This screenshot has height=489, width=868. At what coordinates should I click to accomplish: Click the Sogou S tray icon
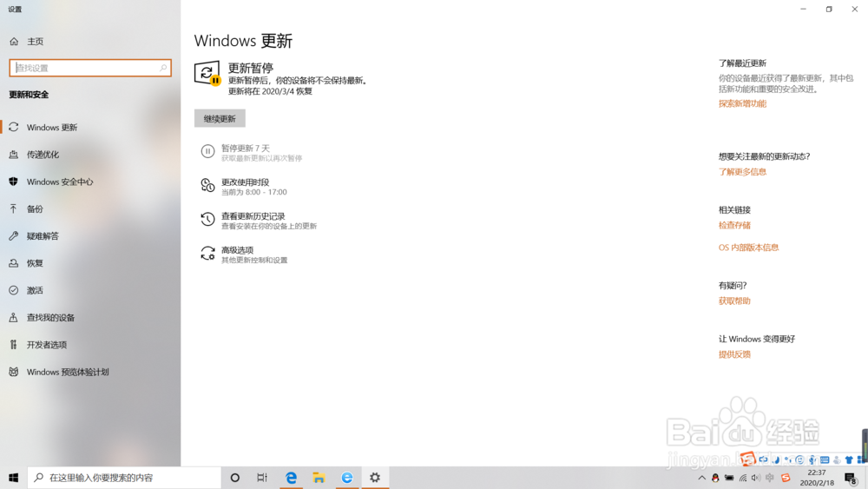(786, 478)
